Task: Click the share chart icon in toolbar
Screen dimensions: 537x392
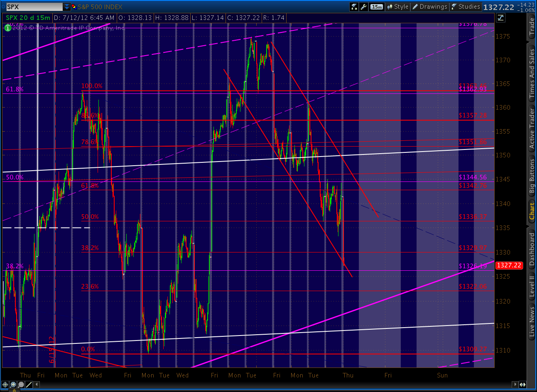Action: pos(354,7)
